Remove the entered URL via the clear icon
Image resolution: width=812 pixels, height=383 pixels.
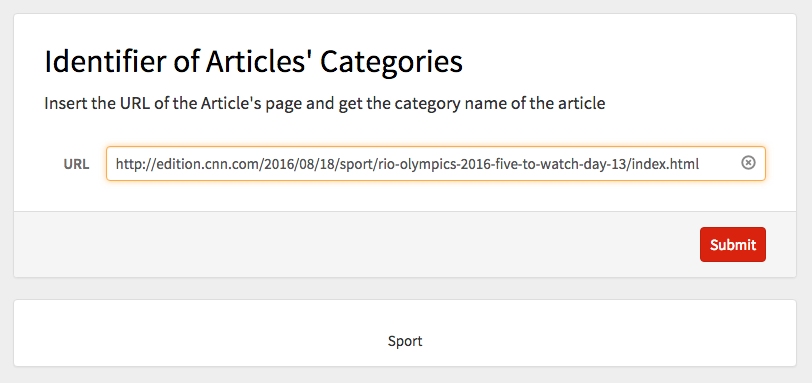(x=748, y=163)
